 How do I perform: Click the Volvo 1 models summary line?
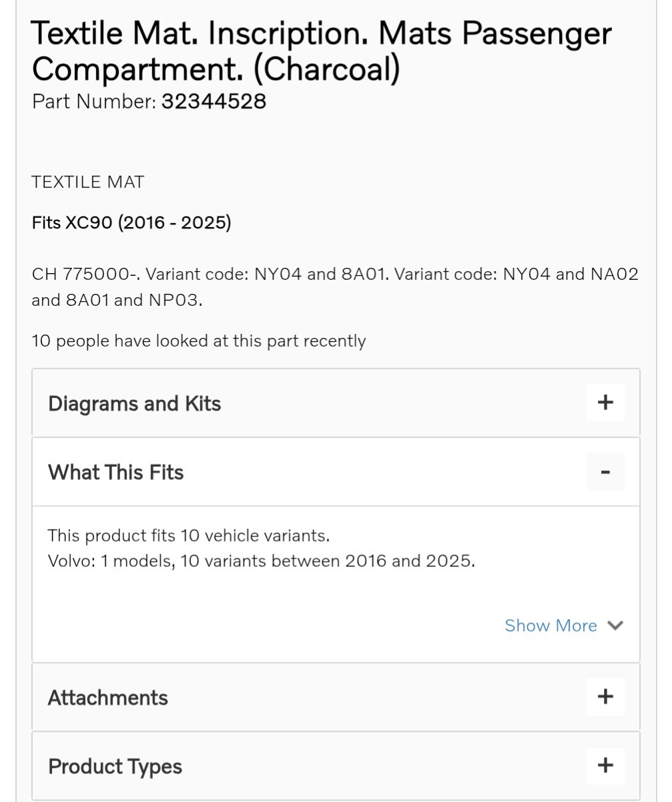262,561
